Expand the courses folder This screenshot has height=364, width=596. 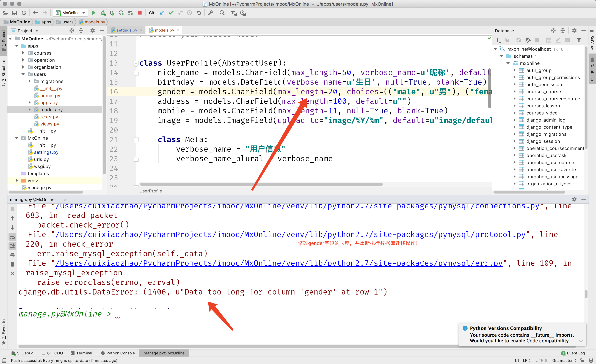point(23,53)
